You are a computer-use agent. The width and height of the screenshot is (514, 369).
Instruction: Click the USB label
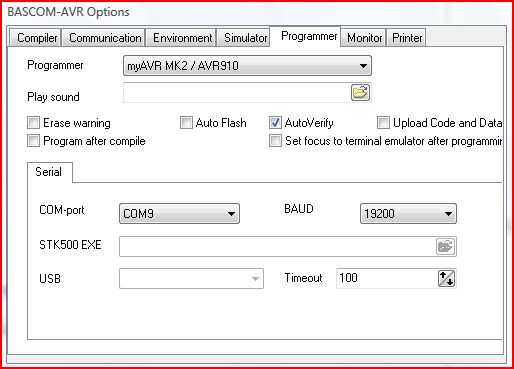pos(50,279)
